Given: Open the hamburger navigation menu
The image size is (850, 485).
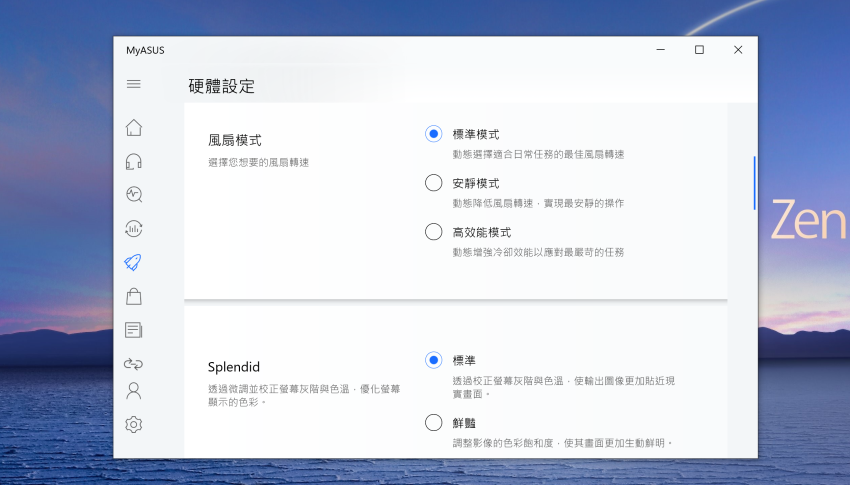Looking at the screenshot, I should [x=133, y=84].
